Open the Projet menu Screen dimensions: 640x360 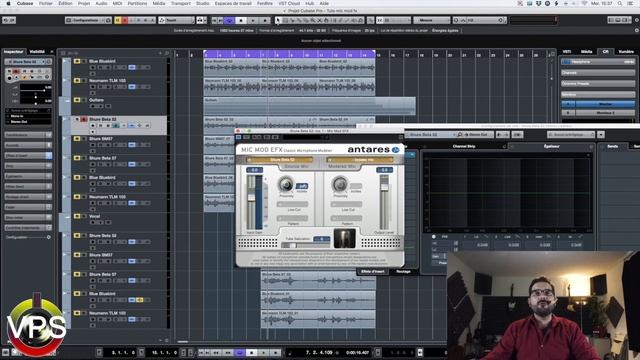(84, 3)
